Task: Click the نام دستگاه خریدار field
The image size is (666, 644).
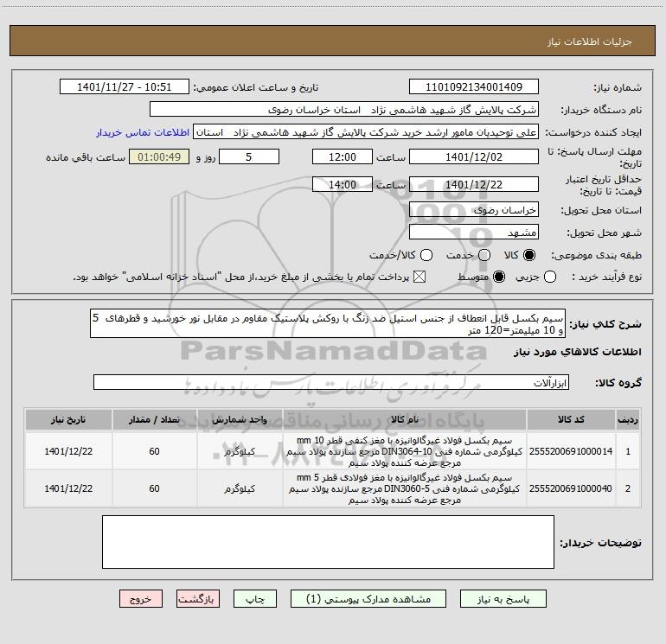Action: 344,110
